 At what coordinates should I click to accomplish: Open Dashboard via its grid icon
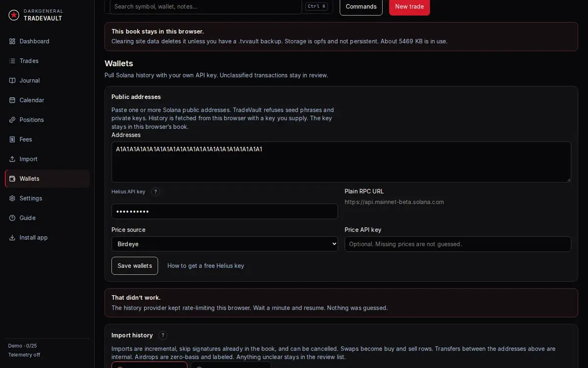point(12,41)
